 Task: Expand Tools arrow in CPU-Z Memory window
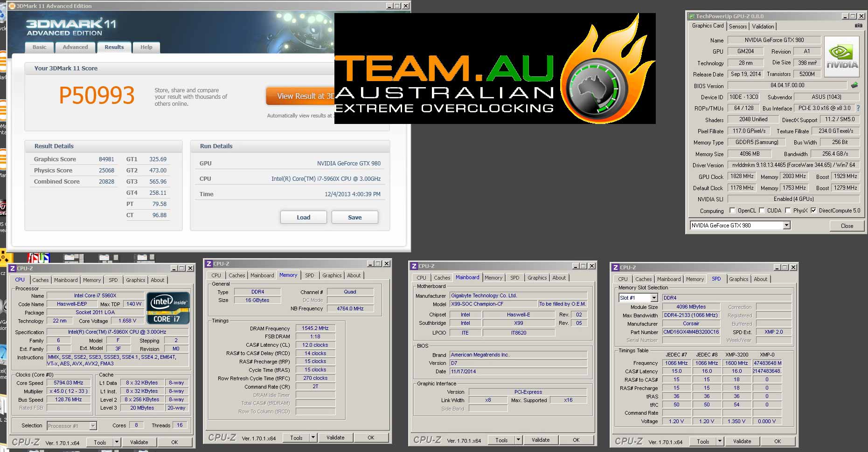click(x=313, y=438)
